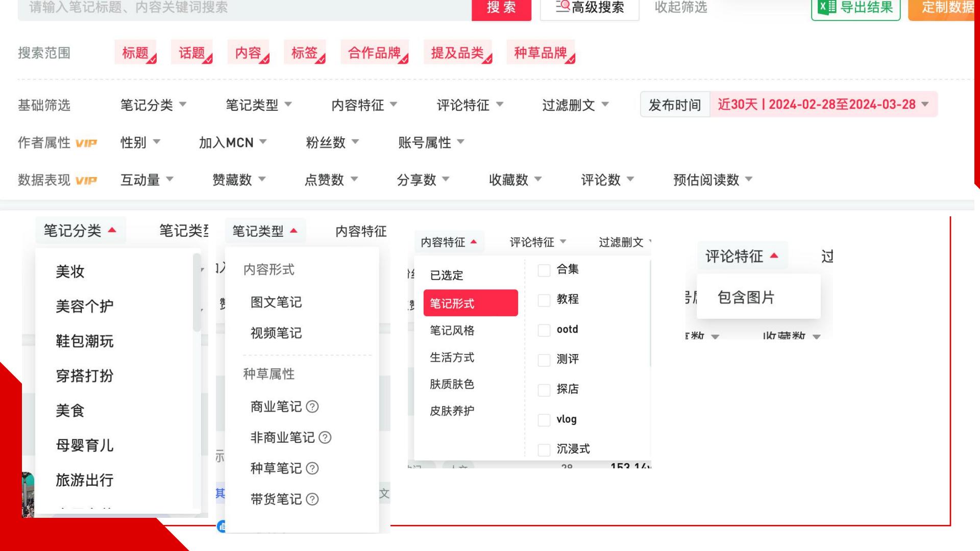Viewport: 980px width, 551px height.
Task: Check the 合集 checkbox
Action: (x=544, y=270)
